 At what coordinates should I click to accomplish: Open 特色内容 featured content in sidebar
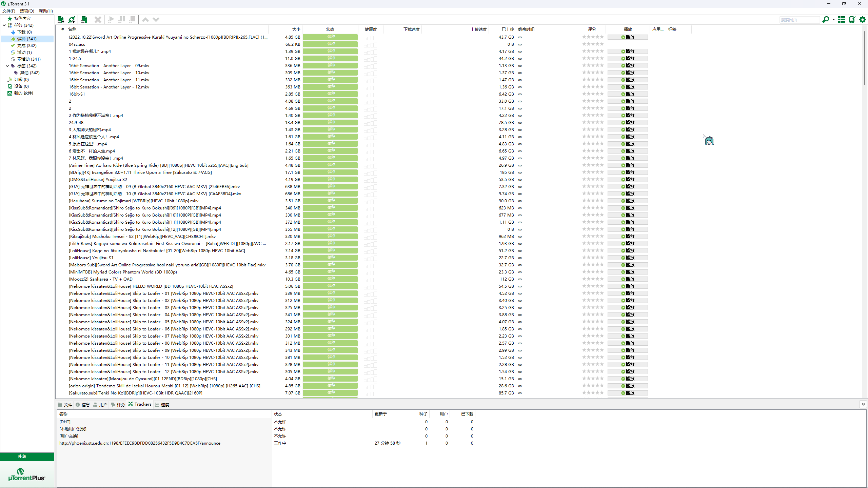click(x=22, y=19)
